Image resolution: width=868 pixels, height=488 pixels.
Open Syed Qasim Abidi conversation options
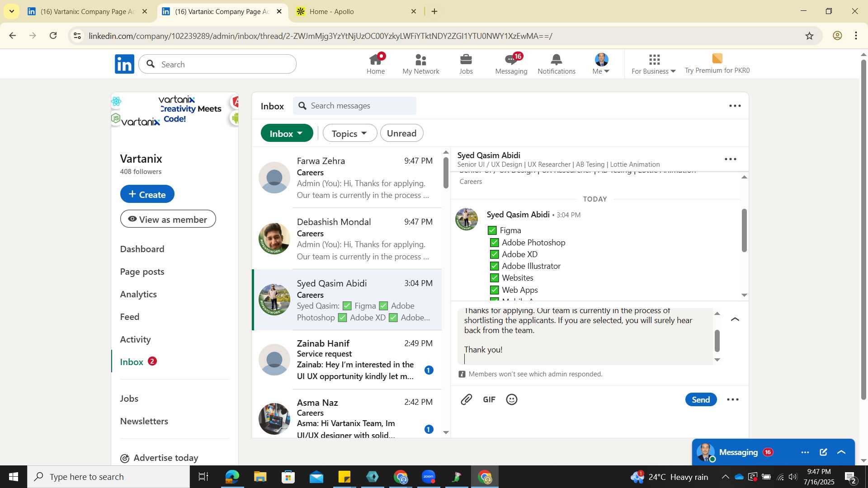731,159
